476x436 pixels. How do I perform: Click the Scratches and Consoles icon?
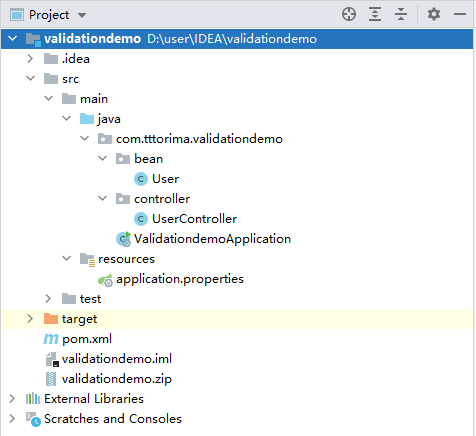coord(33,419)
